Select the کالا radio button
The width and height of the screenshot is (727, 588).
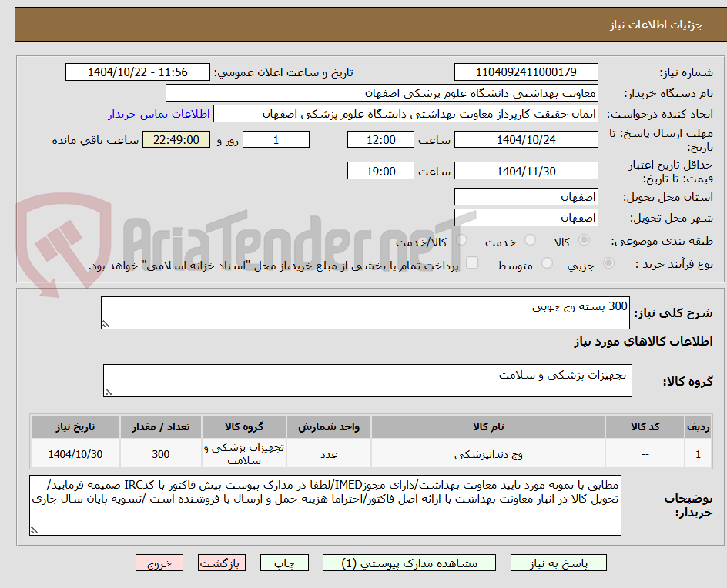pos(585,240)
